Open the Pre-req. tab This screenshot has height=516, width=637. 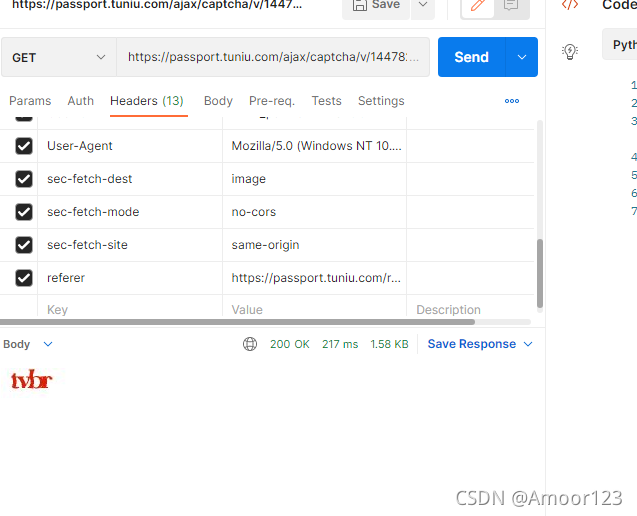pyautogui.click(x=272, y=101)
